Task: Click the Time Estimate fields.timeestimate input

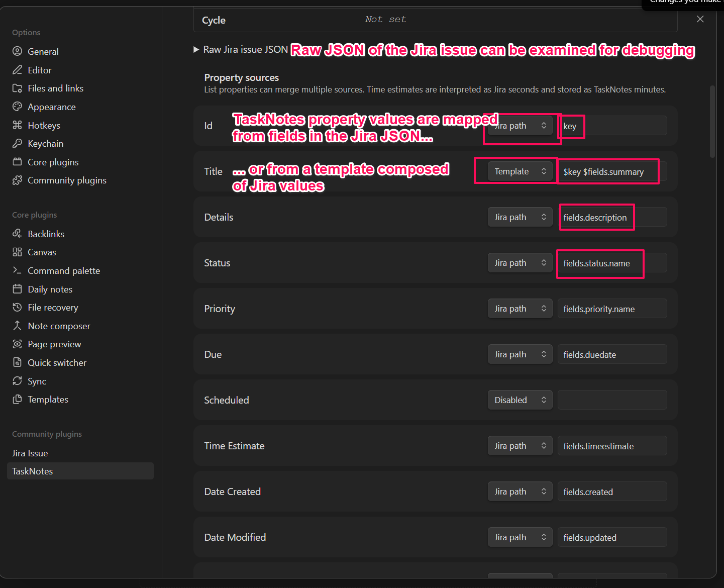Action: (x=612, y=446)
